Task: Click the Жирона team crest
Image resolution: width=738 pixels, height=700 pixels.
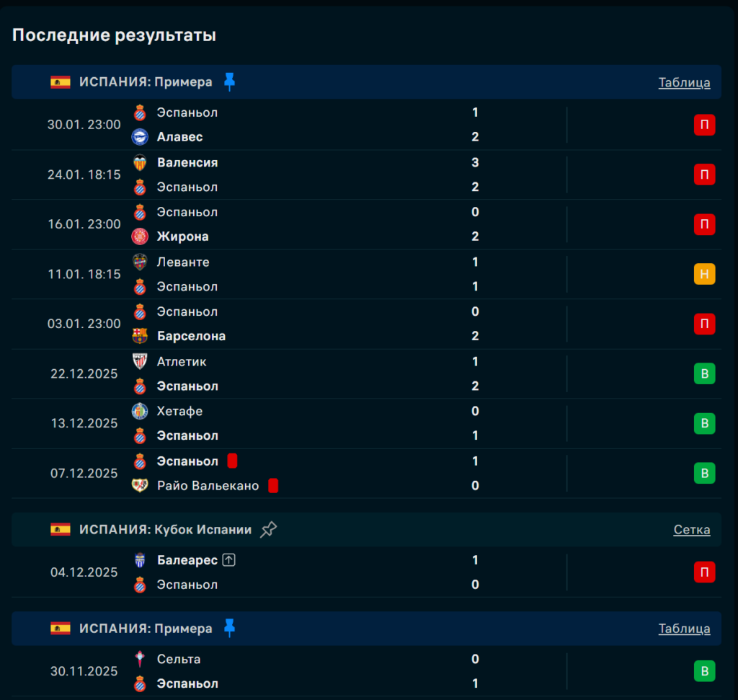Action: point(140,236)
